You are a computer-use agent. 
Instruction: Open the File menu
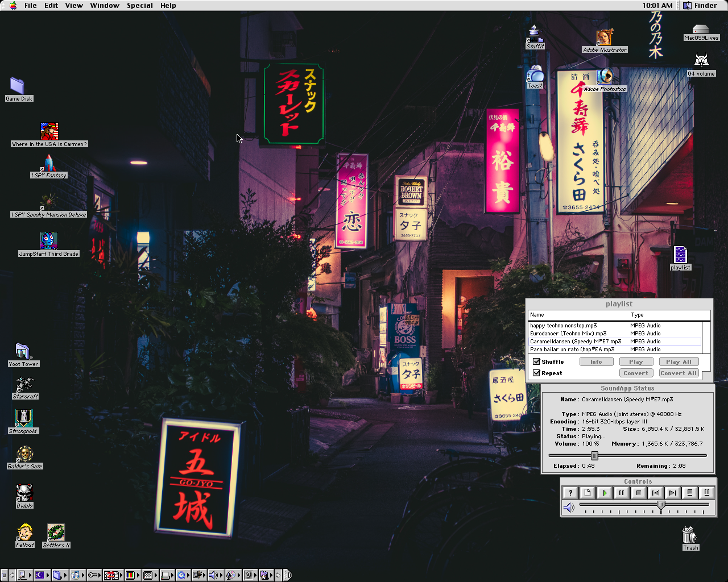click(31, 6)
